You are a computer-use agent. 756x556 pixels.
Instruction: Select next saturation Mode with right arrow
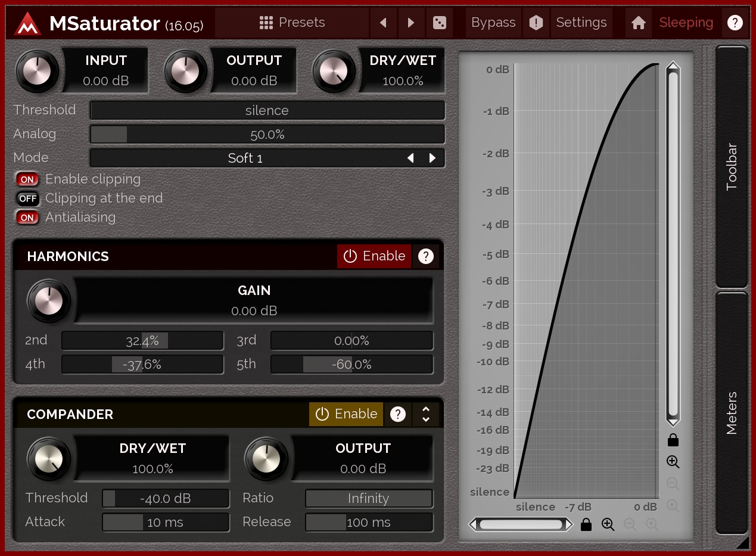(x=433, y=158)
